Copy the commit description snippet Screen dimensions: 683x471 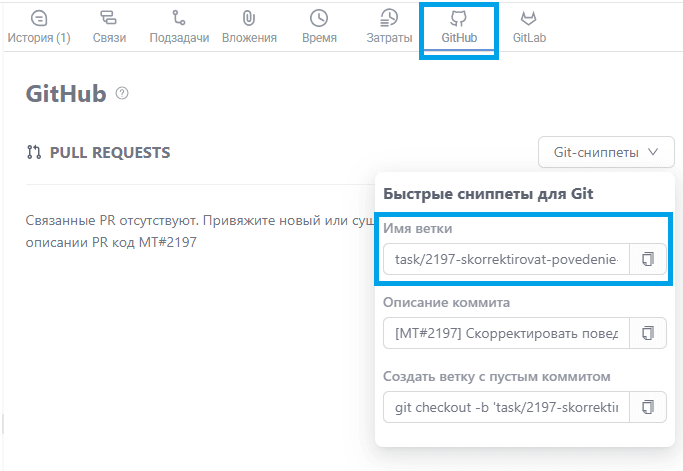tap(648, 333)
